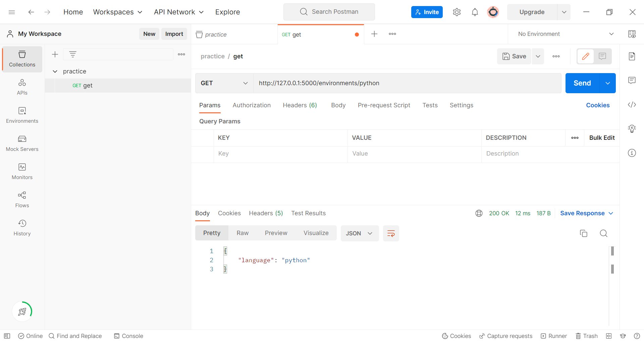Open the Upgrade dropdown arrow
Viewport: 644px width, 342px height.
click(564, 12)
